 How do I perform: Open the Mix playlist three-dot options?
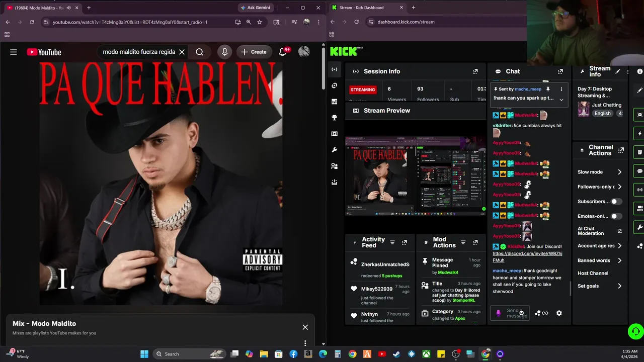305,343
